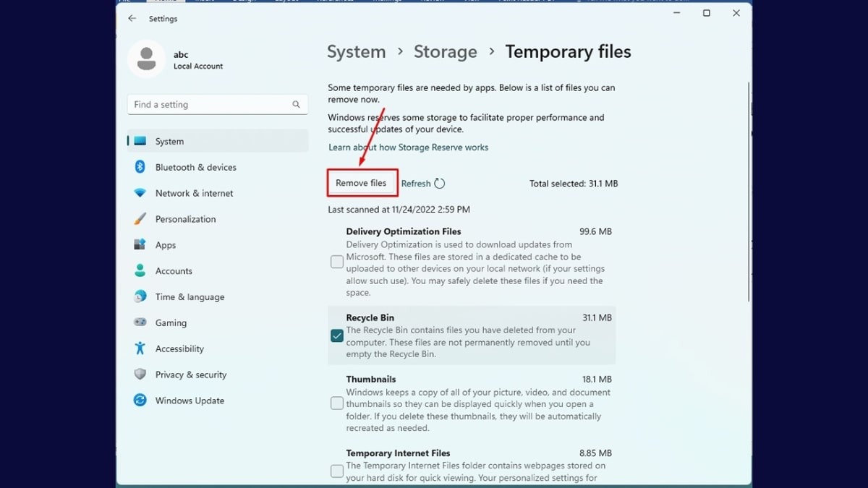Check the Thumbnails checkbox
This screenshot has height=488, width=868.
pyautogui.click(x=337, y=403)
